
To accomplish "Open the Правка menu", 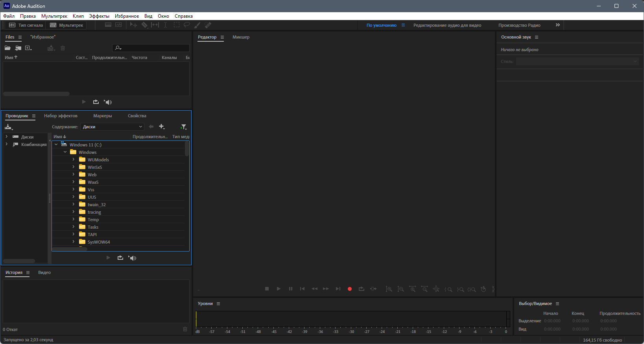I will 28,16.
